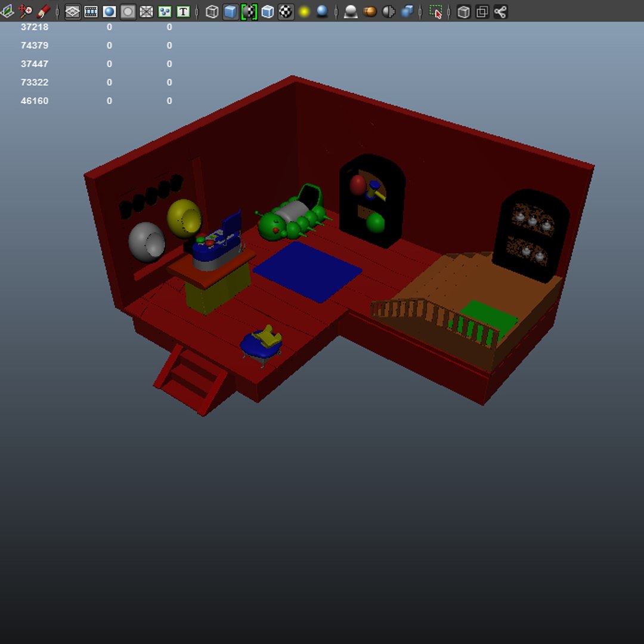644x644 pixels.
Task: Toggle the viewport Grid display
Action: point(72,11)
